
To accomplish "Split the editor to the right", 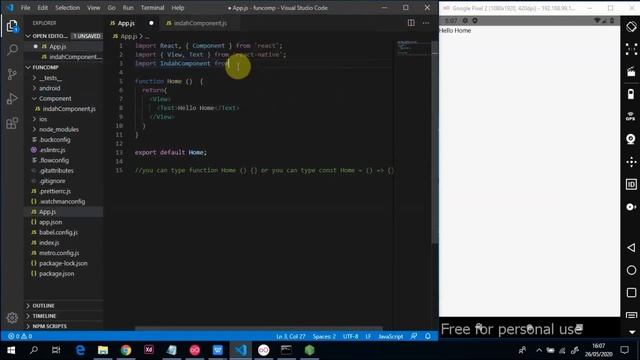I will click(x=411, y=23).
